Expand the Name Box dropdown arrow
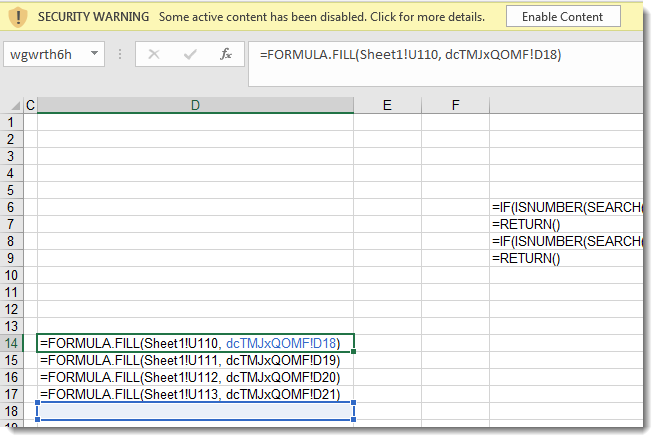Screen dimensions: 658x442 pyautogui.click(x=95, y=54)
